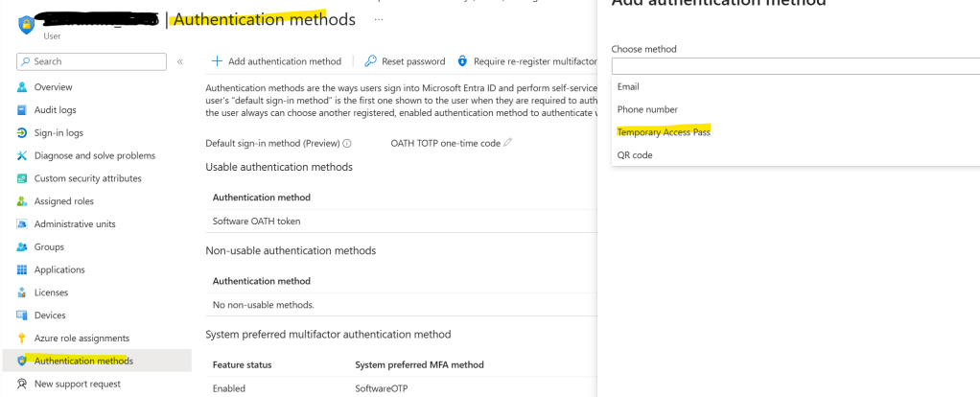Screen dimensions: 980x397
Task: Click the Azure role assignments key icon
Action: click(22, 339)
